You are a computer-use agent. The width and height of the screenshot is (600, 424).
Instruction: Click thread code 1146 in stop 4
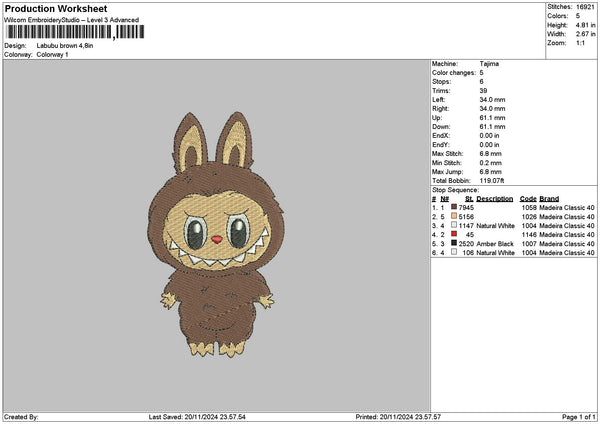click(529, 235)
